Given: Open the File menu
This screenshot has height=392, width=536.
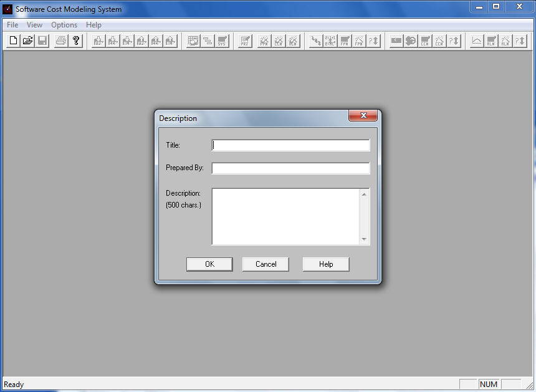Looking at the screenshot, I should [12, 25].
